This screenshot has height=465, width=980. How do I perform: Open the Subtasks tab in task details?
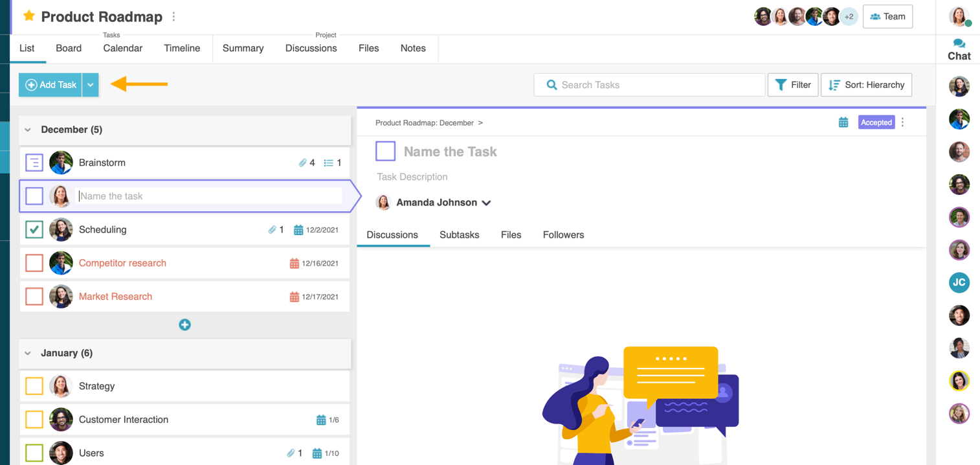pos(459,235)
